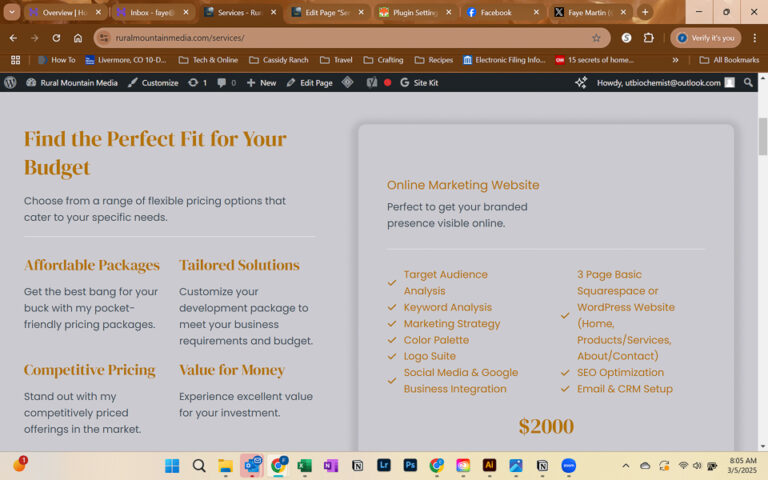Open Photoshop from the taskbar
The image size is (768, 480).
click(x=410, y=465)
